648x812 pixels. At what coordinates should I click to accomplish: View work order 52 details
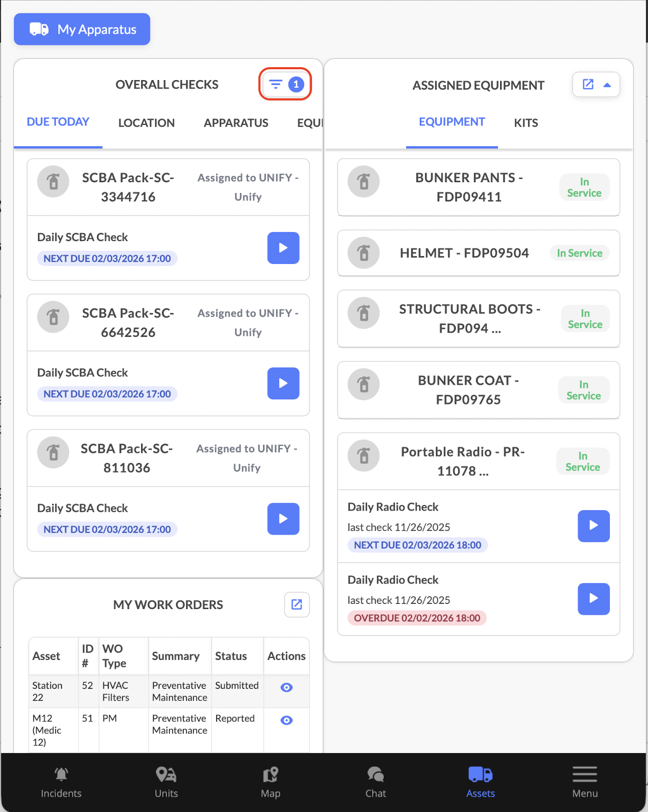(x=286, y=688)
